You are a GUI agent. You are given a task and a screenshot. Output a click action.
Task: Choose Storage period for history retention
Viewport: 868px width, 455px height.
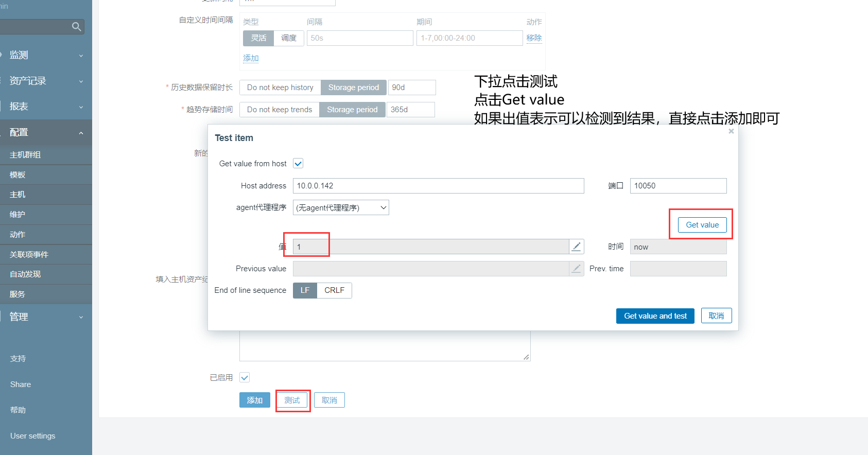click(x=354, y=87)
